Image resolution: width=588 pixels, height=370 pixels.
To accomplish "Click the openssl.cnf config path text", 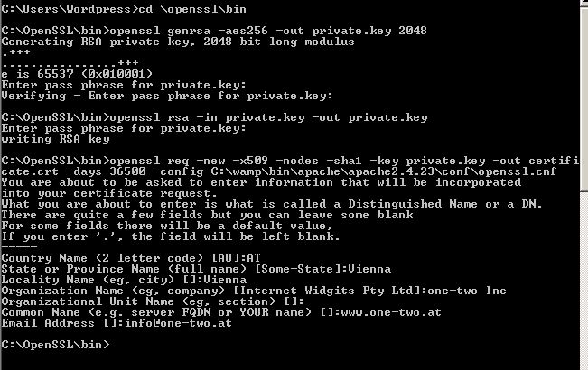I will (384, 171).
